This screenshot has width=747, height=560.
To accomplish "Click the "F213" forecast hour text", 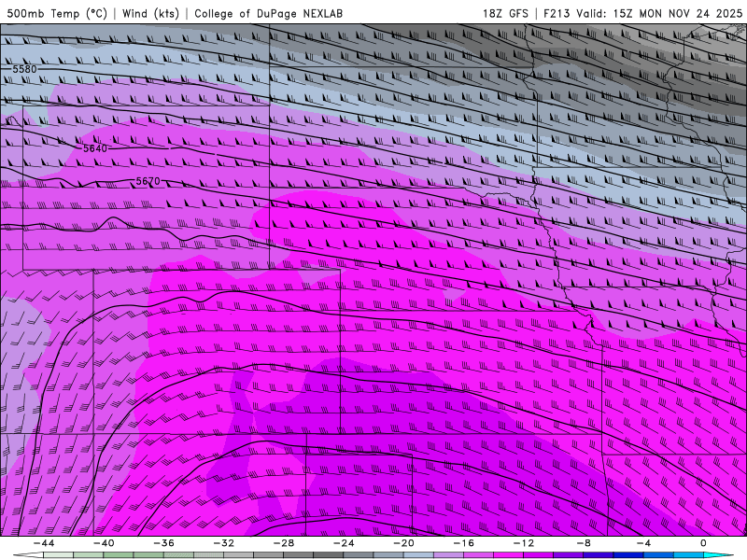I will (557, 13).
